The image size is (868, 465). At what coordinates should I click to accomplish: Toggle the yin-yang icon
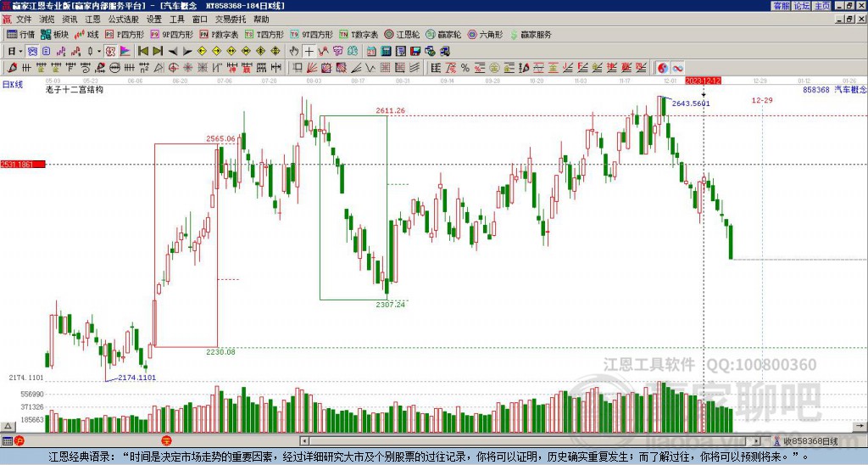(662, 68)
